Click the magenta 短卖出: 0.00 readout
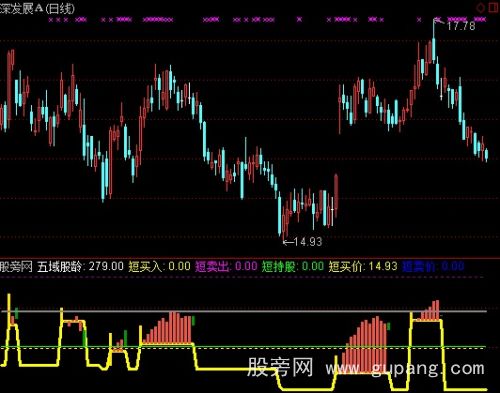 [x=226, y=266]
